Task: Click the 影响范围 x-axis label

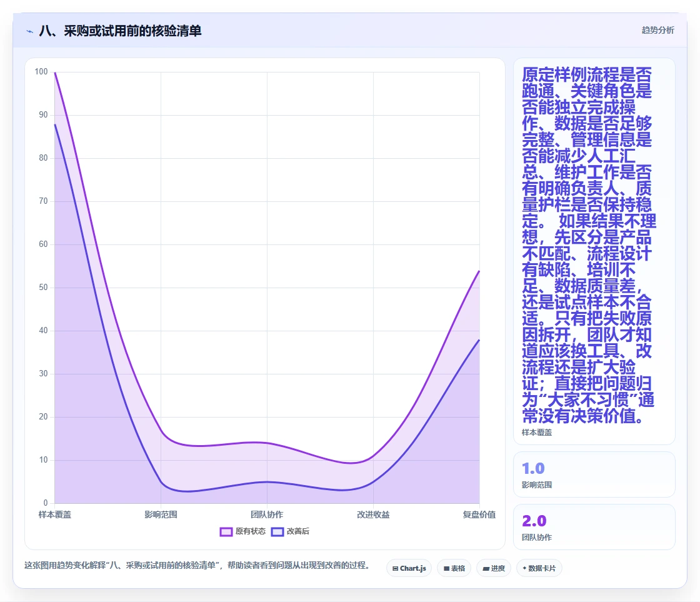Action: pyautogui.click(x=161, y=514)
